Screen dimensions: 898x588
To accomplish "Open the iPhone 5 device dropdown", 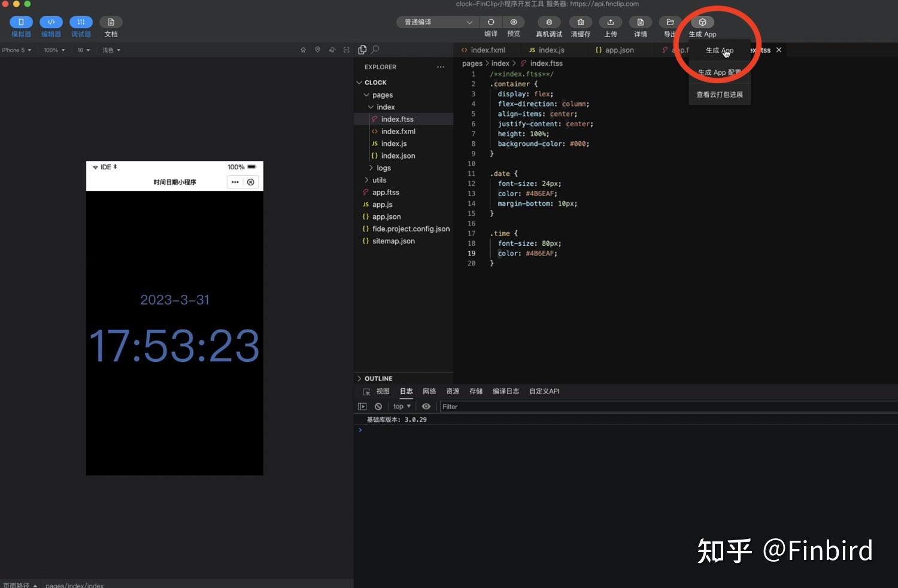I will [16, 50].
